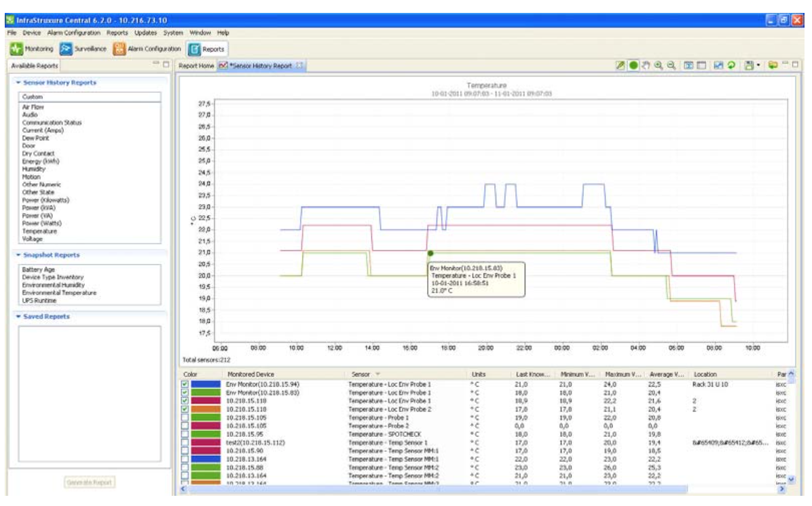Check the 10.218.15.95 SPOTCHECK sensor checkbox
This screenshot has height=506, width=812.
pos(185,433)
